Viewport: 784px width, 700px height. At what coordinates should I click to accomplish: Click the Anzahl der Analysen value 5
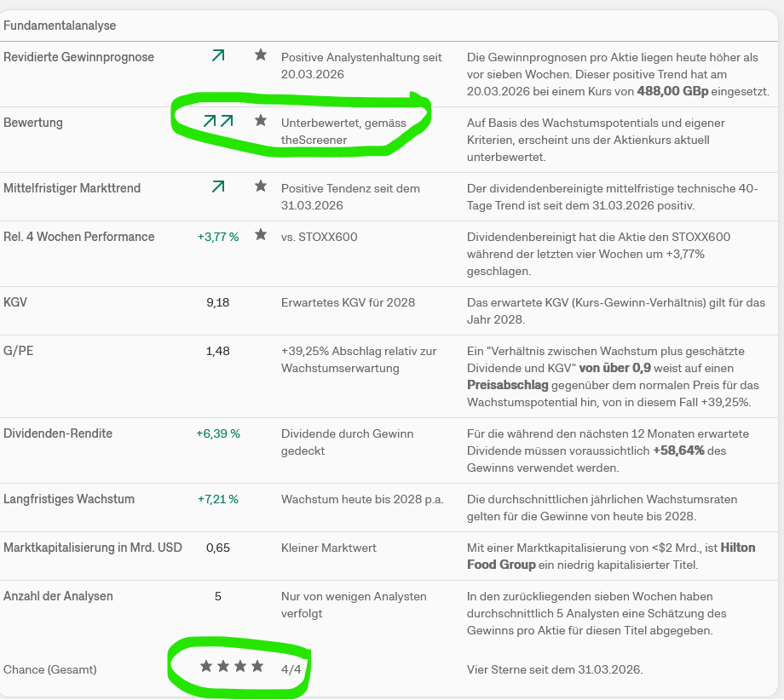click(218, 596)
